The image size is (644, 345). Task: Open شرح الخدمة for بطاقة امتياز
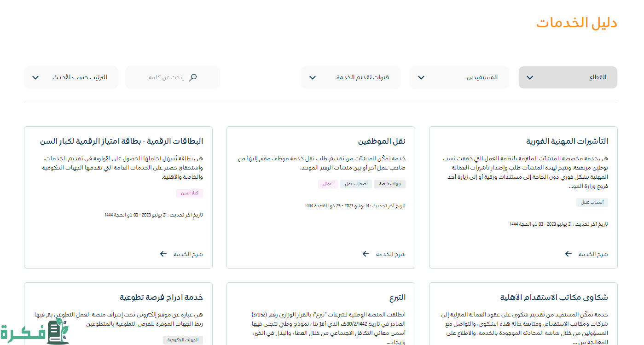[188, 254]
